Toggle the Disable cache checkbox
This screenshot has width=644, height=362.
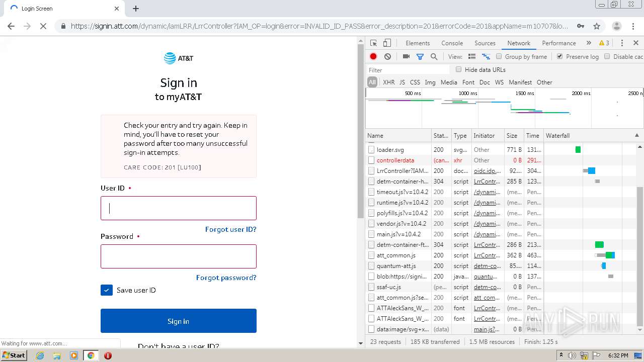[x=607, y=56]
